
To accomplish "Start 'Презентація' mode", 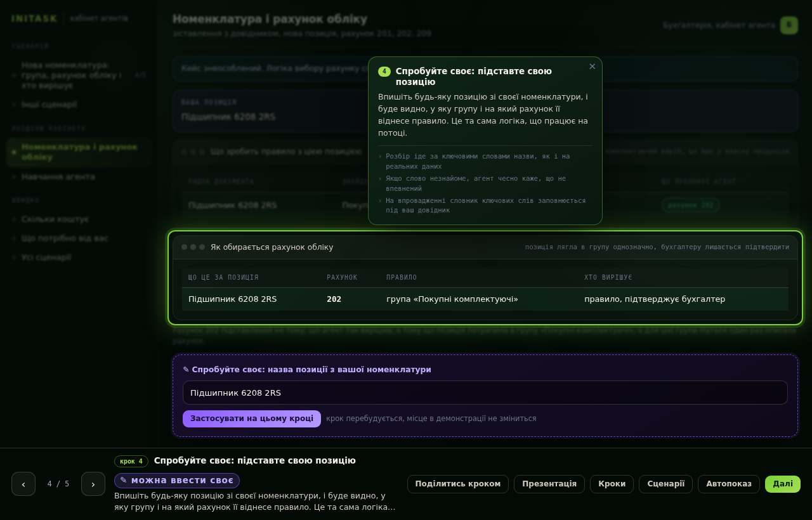I will (549, 484).
